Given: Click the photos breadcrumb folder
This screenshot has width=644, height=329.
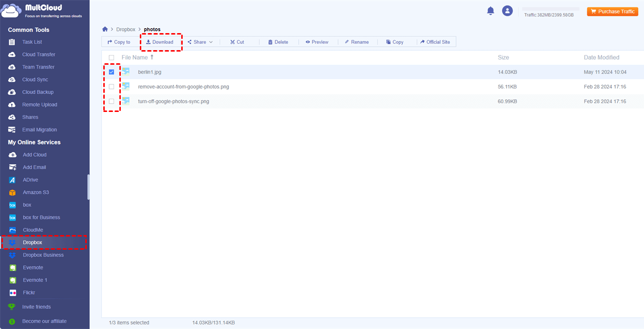Looking at the screenshot, I should click(152, 30).
